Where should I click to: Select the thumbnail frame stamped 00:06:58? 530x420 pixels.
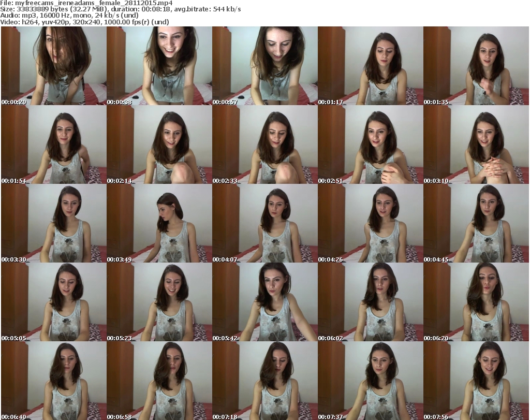pos(159,381)
